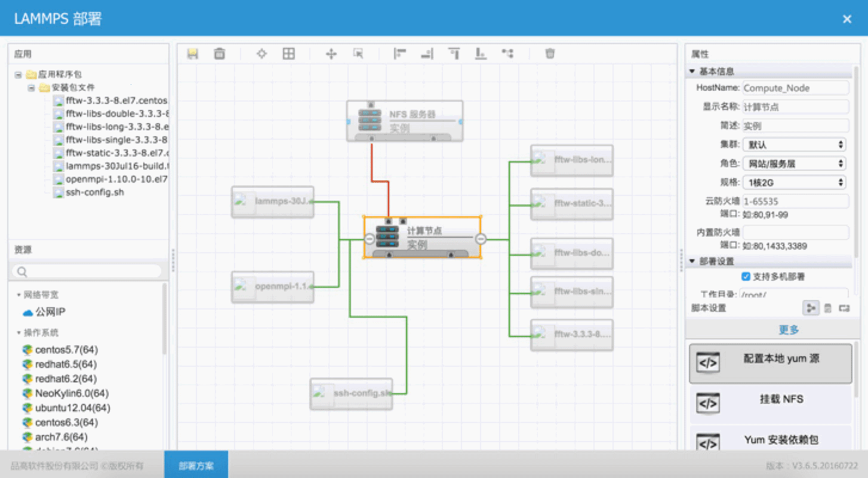Select the ssh-config.sh node on canvas
This screenshot has height=478, width=868.
(352, 394)
